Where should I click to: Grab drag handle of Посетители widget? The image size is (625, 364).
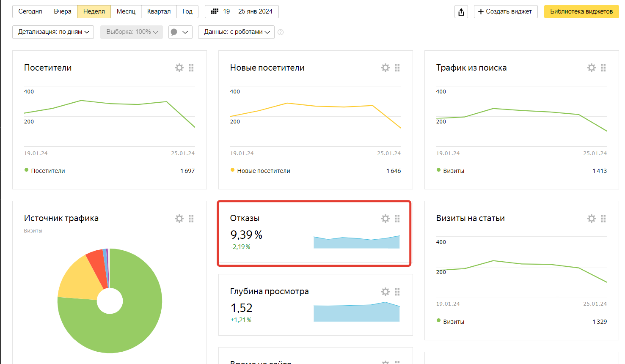click(191, 68)
